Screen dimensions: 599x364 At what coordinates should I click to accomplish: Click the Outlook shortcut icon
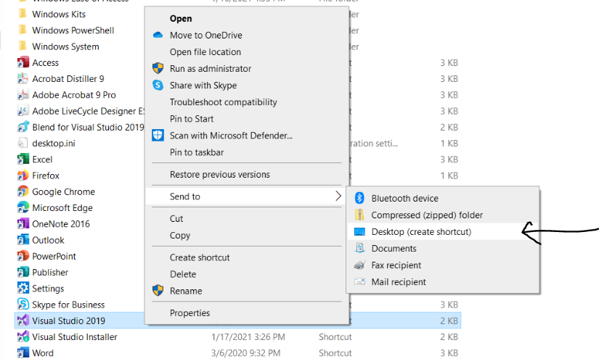tap(23, 240)
